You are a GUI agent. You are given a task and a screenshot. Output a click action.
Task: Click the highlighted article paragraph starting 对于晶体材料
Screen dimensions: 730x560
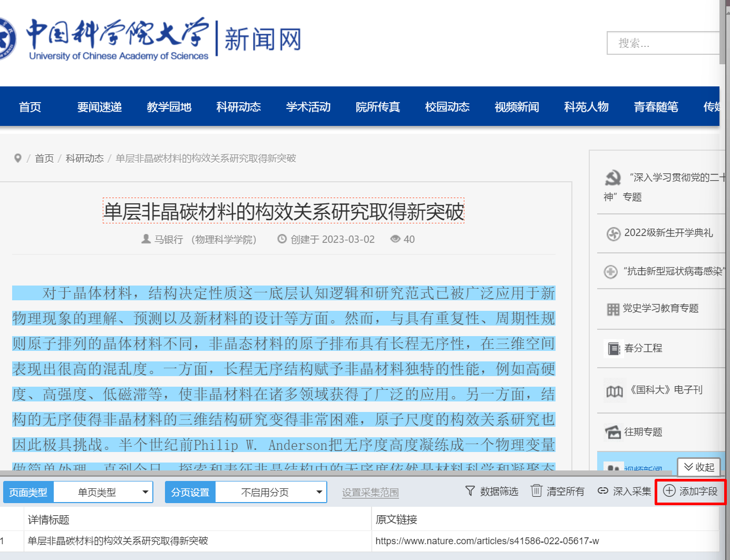284,378
